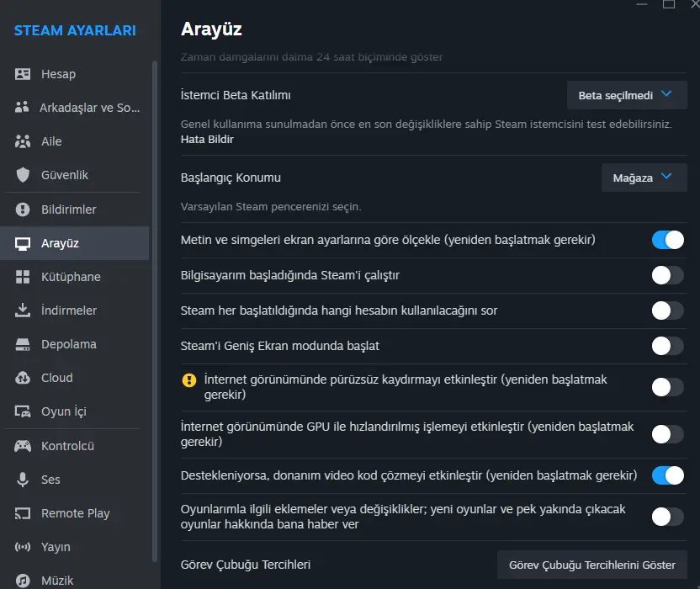Screen dimensions: 700x589
Task: Open the Arkadaşlar ve So... section
Action: 74,107
